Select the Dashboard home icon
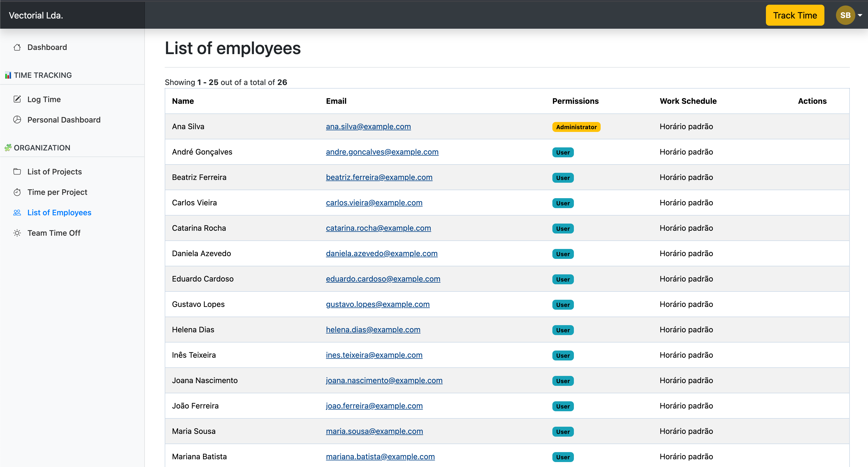This screenshot has height=467, width=868. coord(17,47)
